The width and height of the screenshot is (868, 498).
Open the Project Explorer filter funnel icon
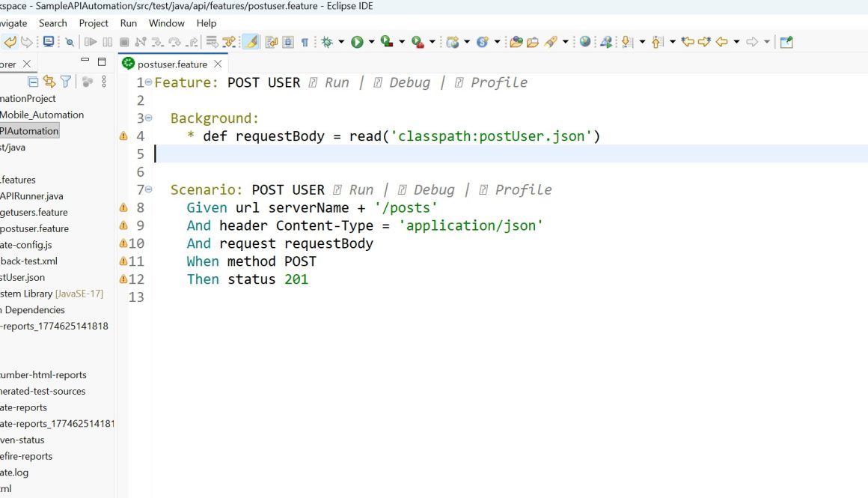coord(67,82)
